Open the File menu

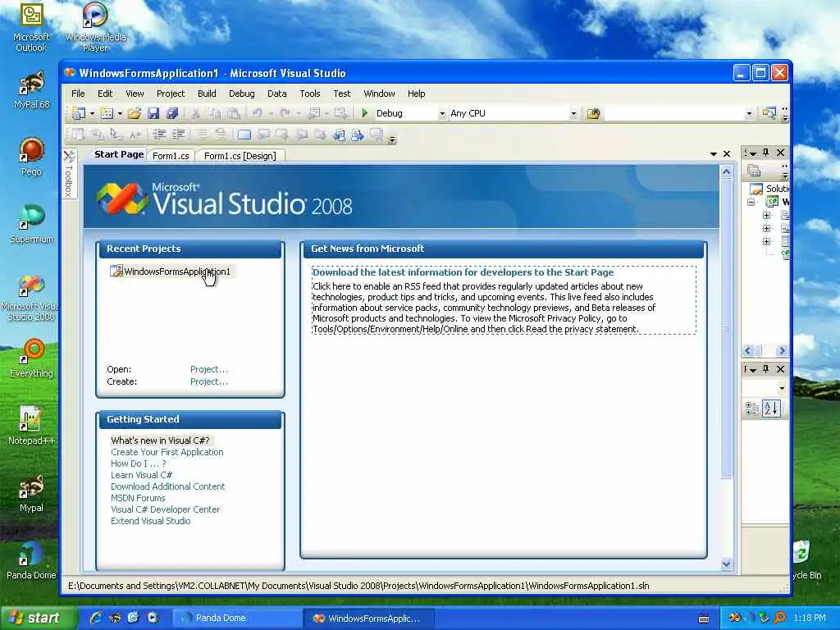pos(78,94)
